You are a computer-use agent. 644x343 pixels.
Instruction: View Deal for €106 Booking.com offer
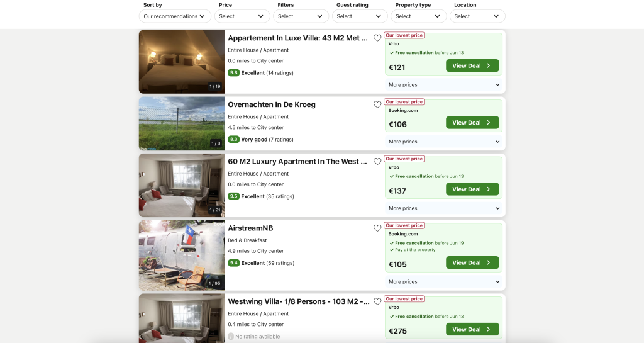(x=472, y=123)
